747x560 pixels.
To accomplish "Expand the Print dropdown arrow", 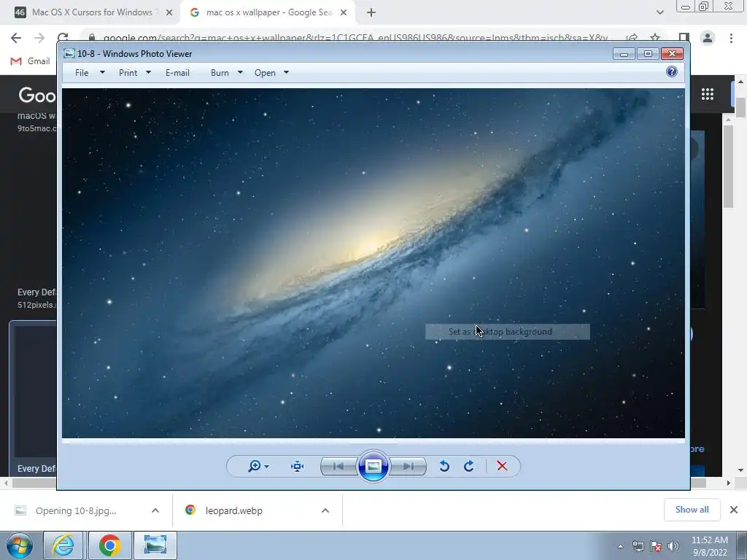I will pos(148,72).
